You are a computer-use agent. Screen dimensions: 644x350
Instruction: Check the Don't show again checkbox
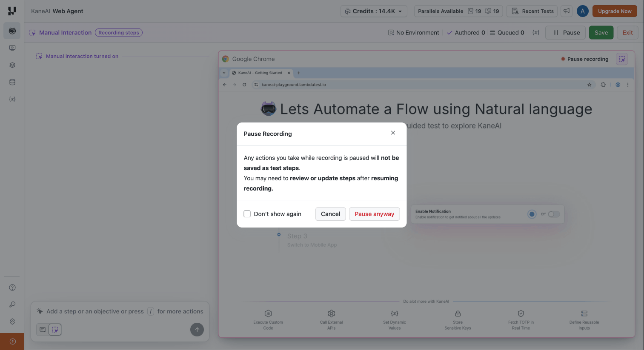point(247,214)
